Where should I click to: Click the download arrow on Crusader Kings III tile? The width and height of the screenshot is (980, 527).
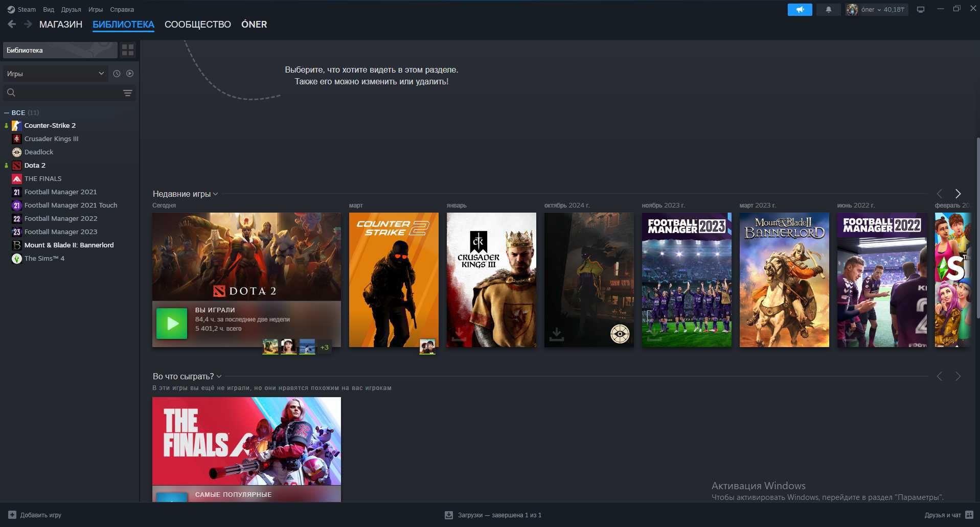[459, 335]
